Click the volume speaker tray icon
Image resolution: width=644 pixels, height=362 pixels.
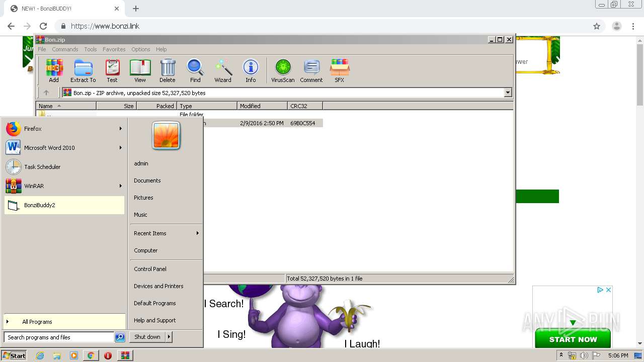tap(584, 355)
